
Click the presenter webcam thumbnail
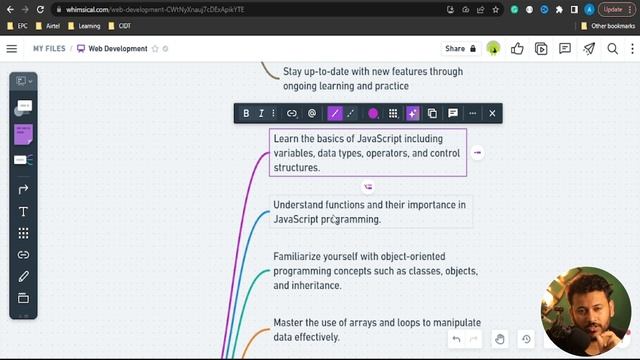click(x=586, y=311)
